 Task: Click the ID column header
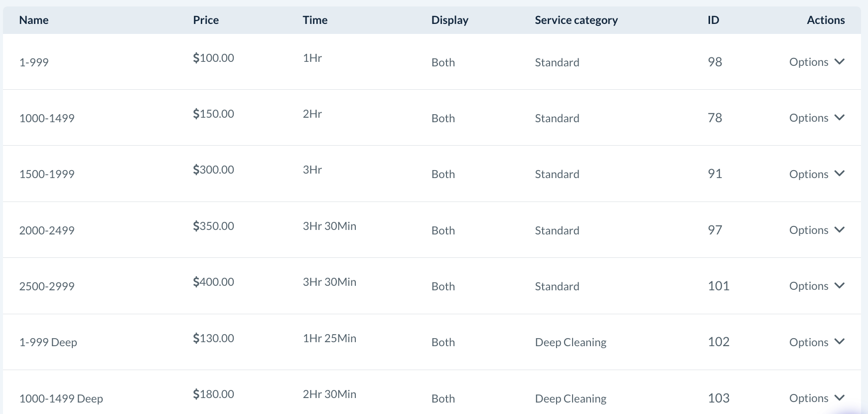[713, 20]
